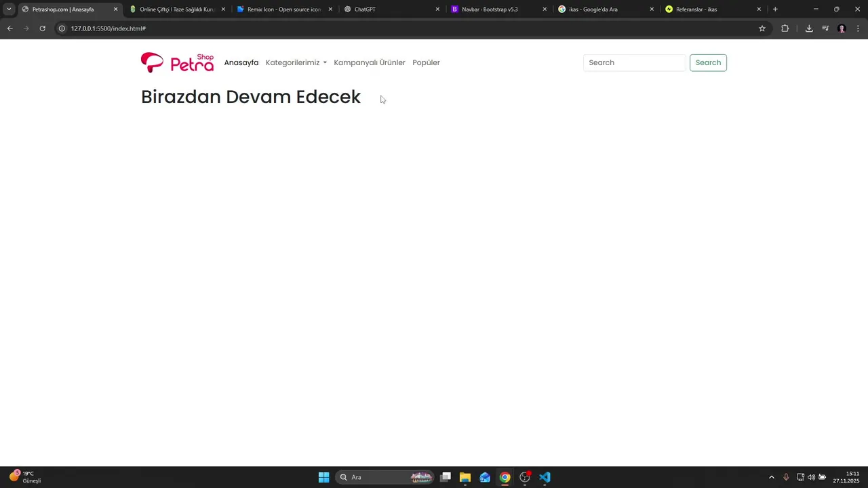Viewport: 868px width, 488px height.
Task: Open the Popüler nav link
Action: point(426,62)
